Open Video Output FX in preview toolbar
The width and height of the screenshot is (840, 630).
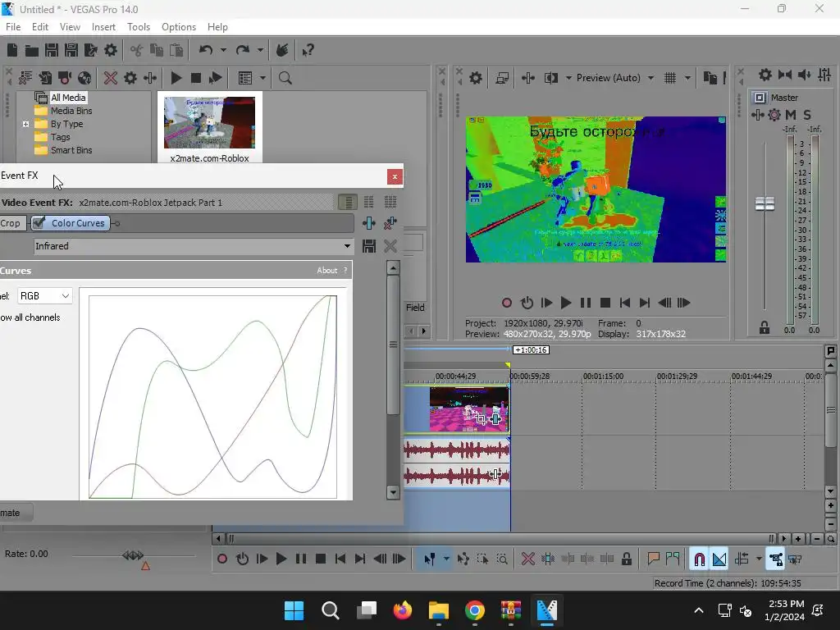tap(527, 78)
